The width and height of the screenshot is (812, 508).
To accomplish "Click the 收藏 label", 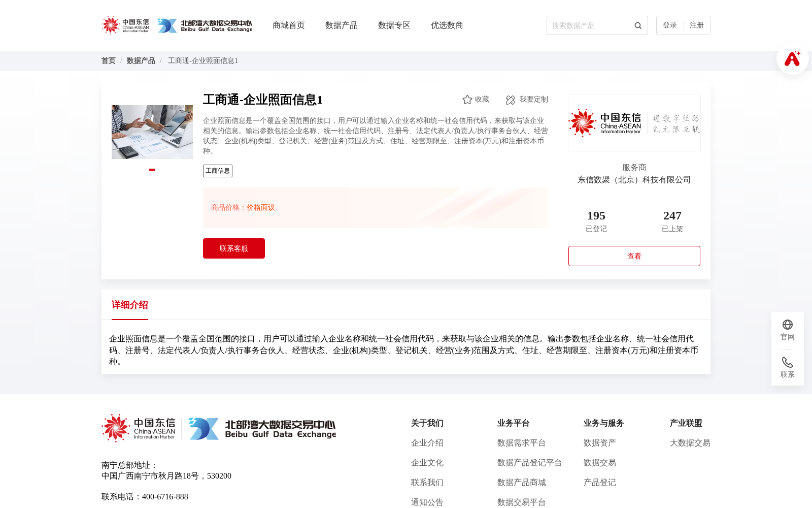I will pyautogui.click(x=482, y=100).
